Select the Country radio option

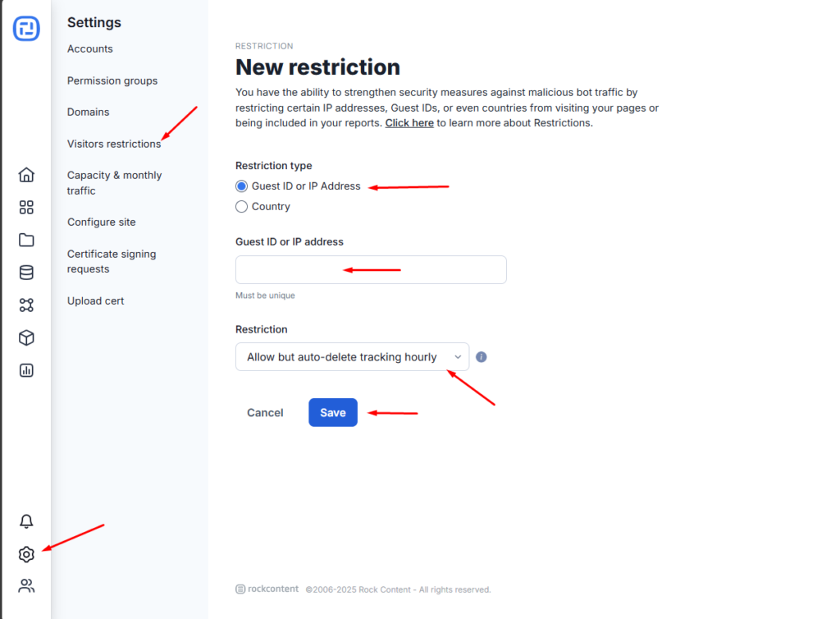242,206
